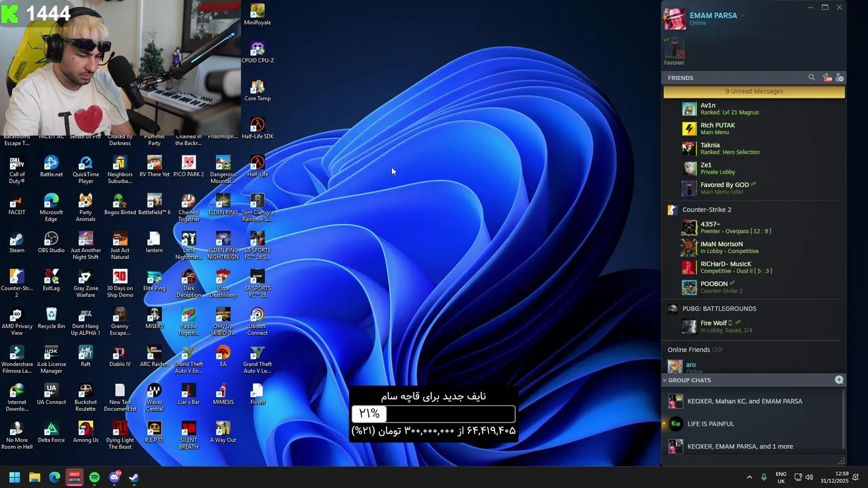This screenshot has width=868, height=488.
Task: Open chat with Fire Wolf
Action: tap(753, 326)
